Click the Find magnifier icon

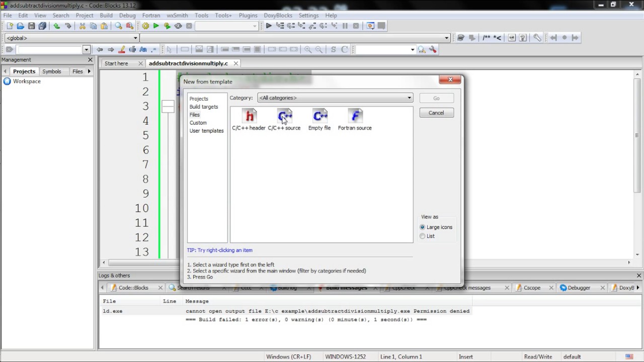click(x=119, y=26)
